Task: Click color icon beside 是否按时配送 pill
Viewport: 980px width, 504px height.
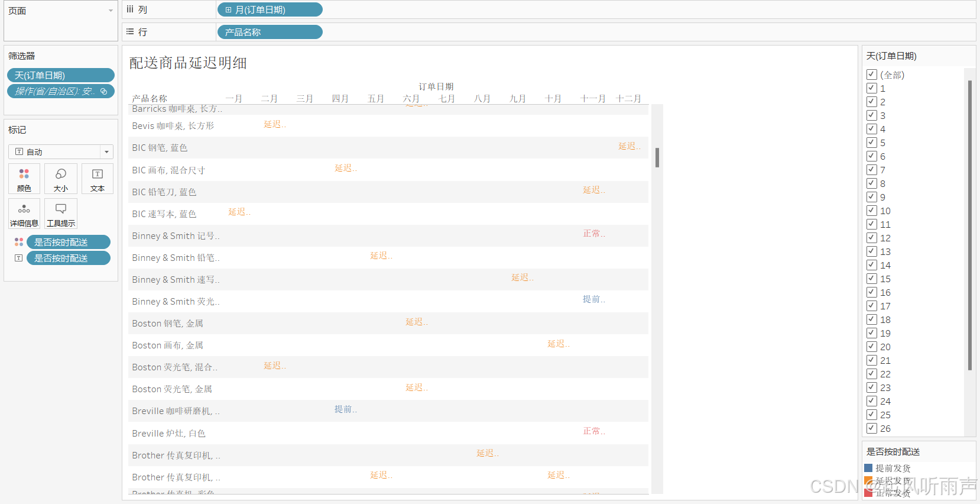Action: 19,242
